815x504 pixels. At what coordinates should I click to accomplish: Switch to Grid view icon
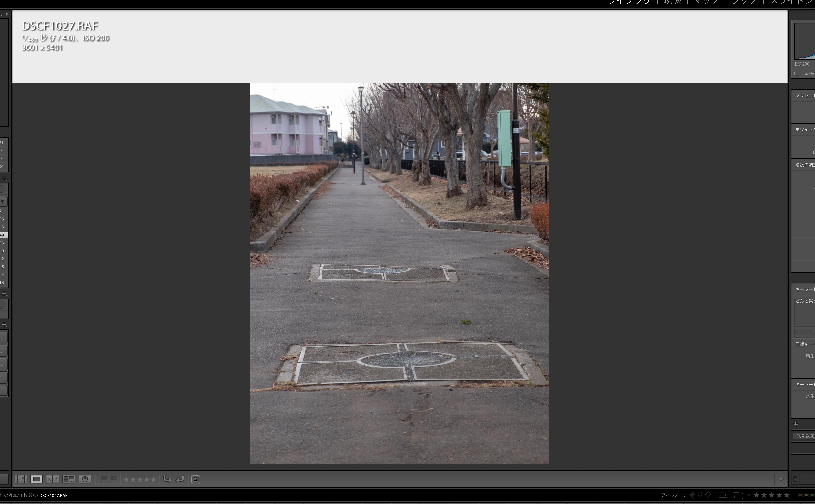point(21,479)
